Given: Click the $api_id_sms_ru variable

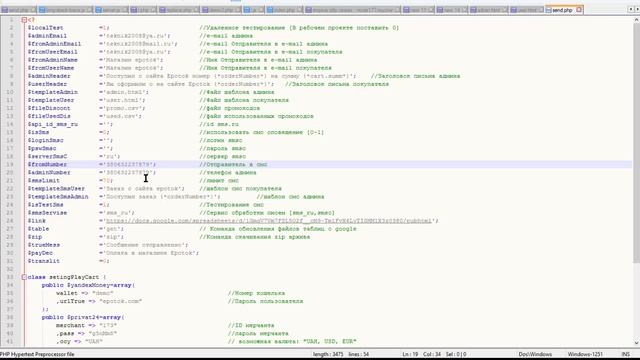Looking at the screenshot, I should click(x=52, y=124).
